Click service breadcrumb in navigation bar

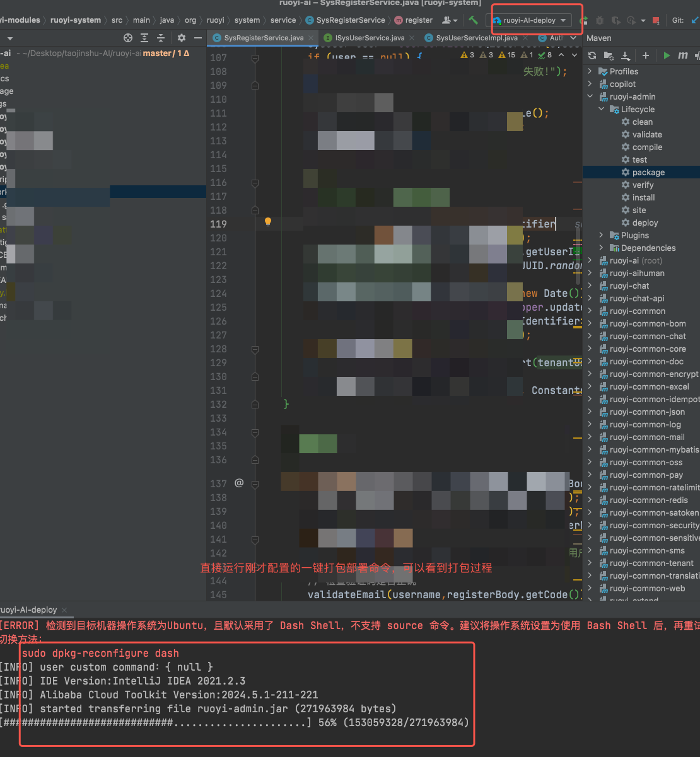tap(283, 20)
